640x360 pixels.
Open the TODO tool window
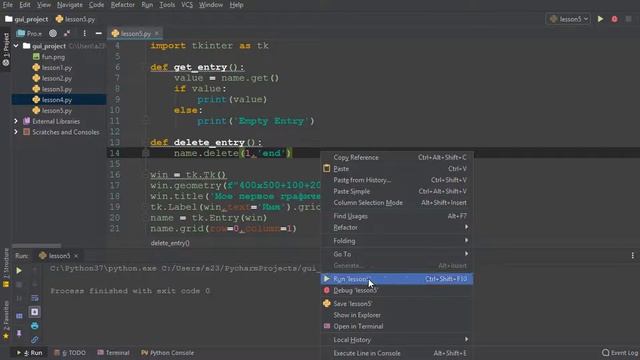pyautogui.click(x=70, y=353)
